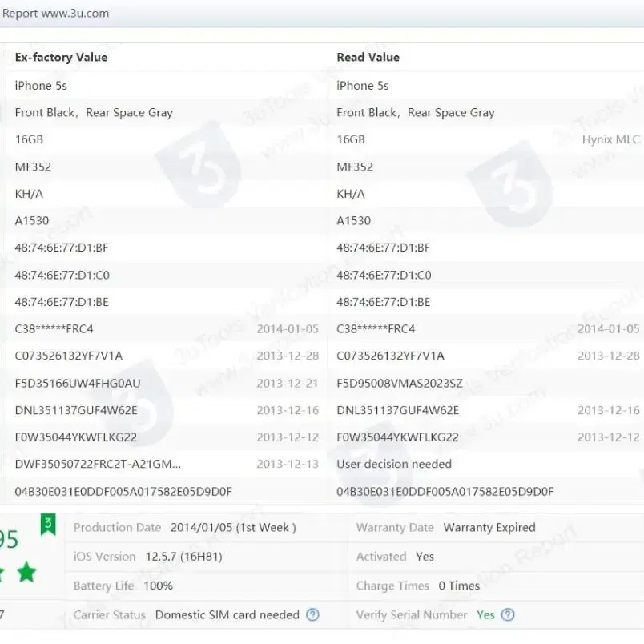Click the fully visible green rating star
This screenshot has height=644, width=644.
(x=27, y=572)
